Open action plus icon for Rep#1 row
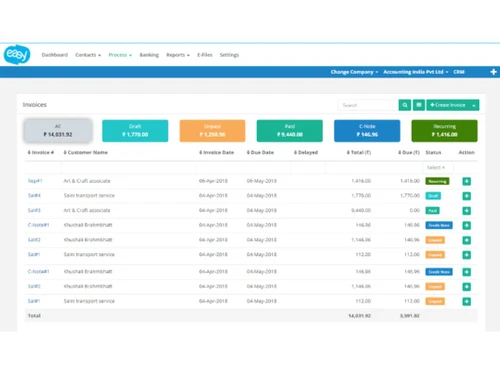The width and height of the screenshot is (500, 375). point(467,181)
